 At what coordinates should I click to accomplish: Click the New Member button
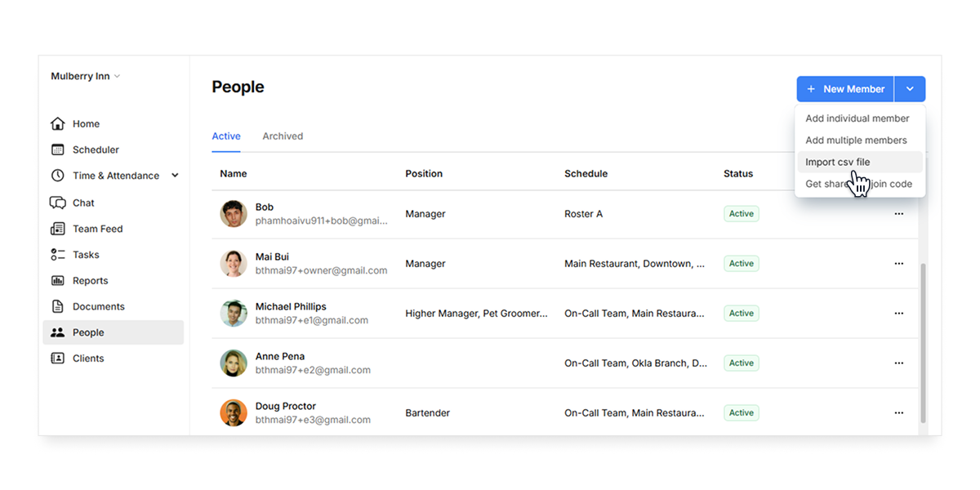point(845,88)
